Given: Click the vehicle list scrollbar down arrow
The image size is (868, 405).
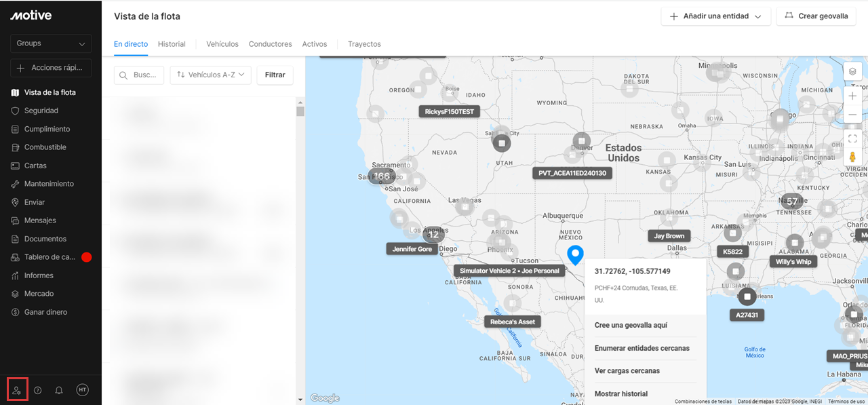Looking at the screenshot, I should (x=300, y=400).
